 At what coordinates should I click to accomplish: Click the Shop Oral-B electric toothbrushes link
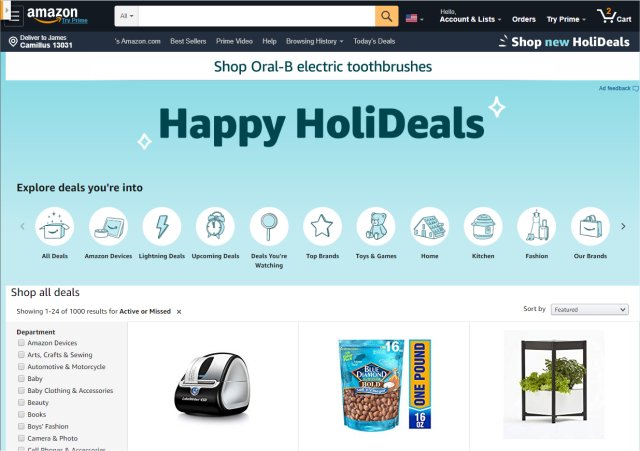point(323,67)
